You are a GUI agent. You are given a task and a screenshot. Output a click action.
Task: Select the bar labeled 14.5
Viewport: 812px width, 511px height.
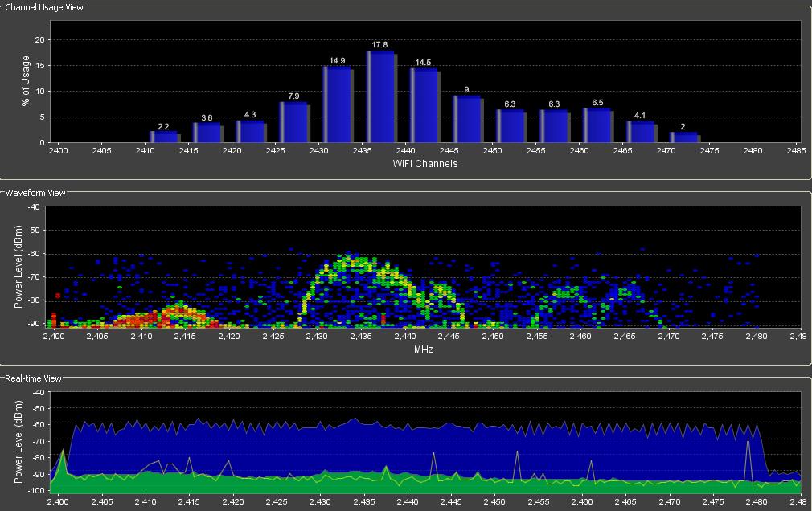(x=424, y=105)
